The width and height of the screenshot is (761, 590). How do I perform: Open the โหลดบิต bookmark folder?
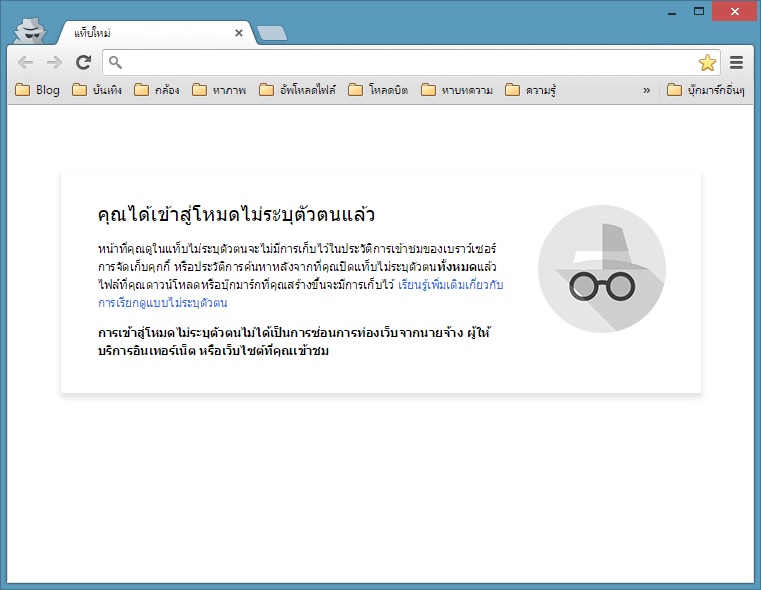pos(378,90)
